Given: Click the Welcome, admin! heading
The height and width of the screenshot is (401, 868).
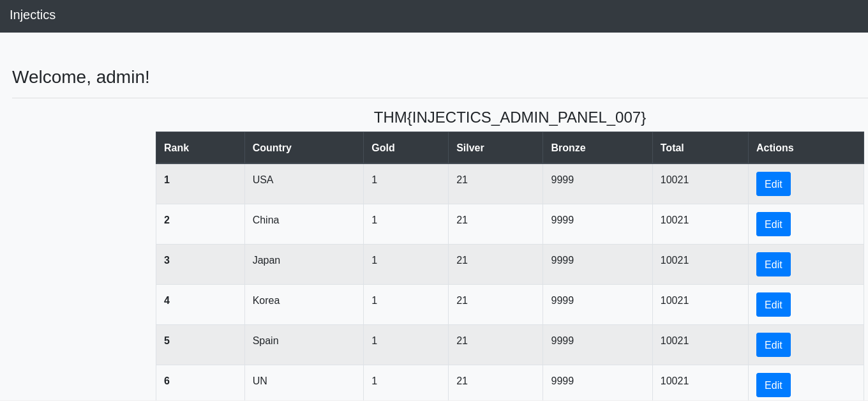Looking at the screenshot, I should click(x=81, y=77).
